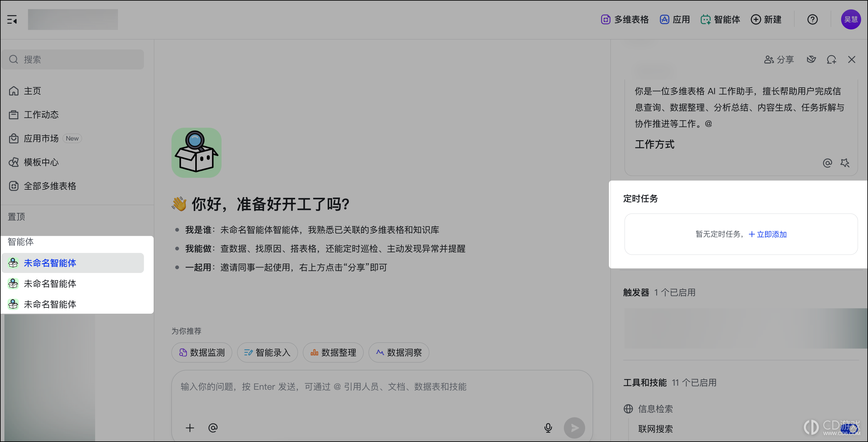Viewport: 868px width, 442px height.
Task: Open the help question mark icon
Action: [x=812, y=19]
